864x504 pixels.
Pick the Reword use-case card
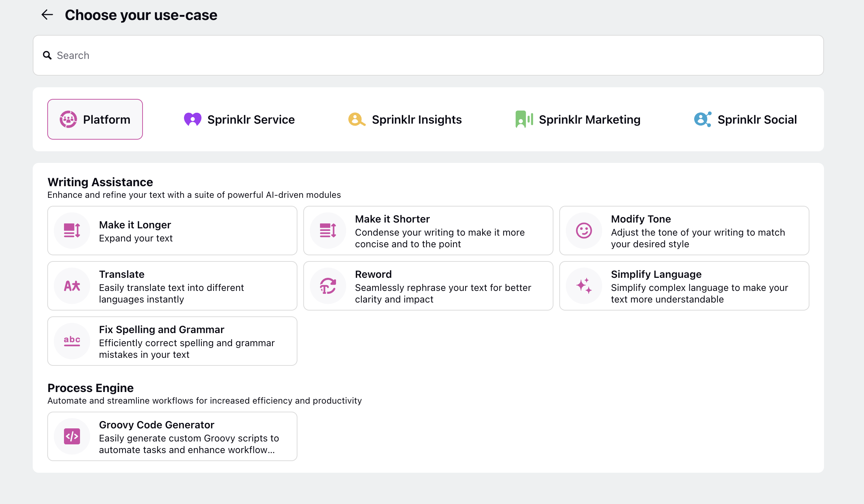click(x=428, y=286)
